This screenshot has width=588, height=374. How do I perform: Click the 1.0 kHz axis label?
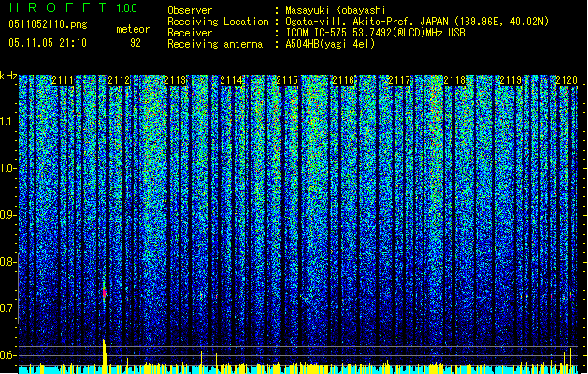[8, 168]
